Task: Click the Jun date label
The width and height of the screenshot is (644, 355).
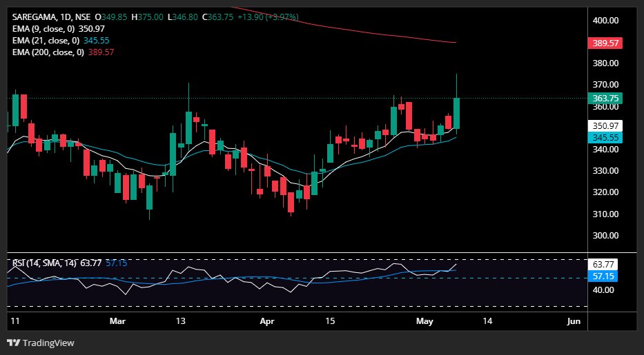Action: (x=574, y=321)
